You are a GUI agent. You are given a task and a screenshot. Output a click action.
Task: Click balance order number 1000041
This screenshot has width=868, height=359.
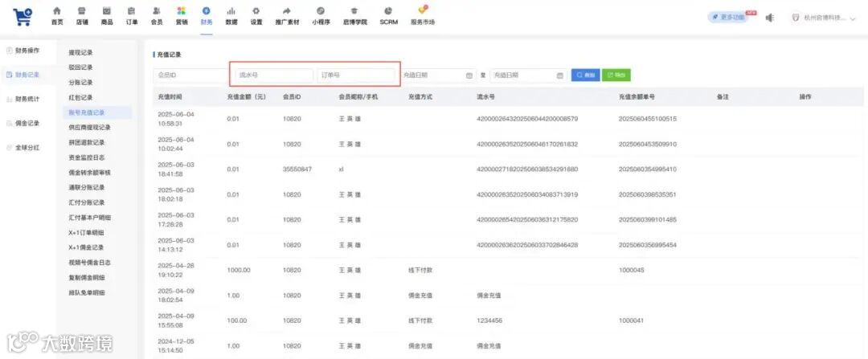coord(632,320)
